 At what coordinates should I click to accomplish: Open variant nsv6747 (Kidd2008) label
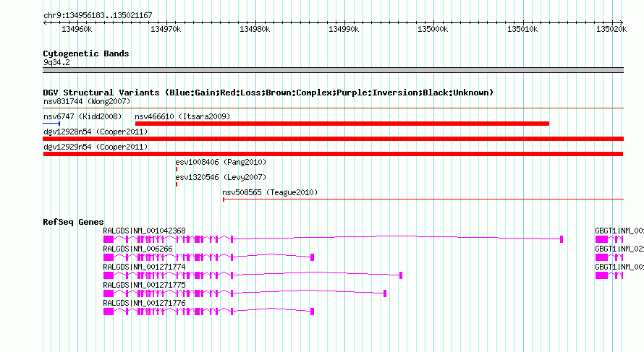pos(82,116)
